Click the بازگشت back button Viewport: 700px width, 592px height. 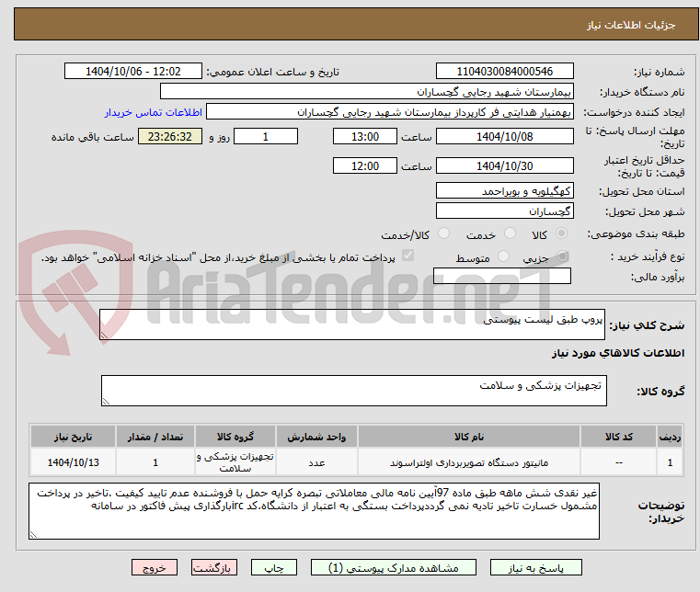pyautogui.click(x=213, y=567)
